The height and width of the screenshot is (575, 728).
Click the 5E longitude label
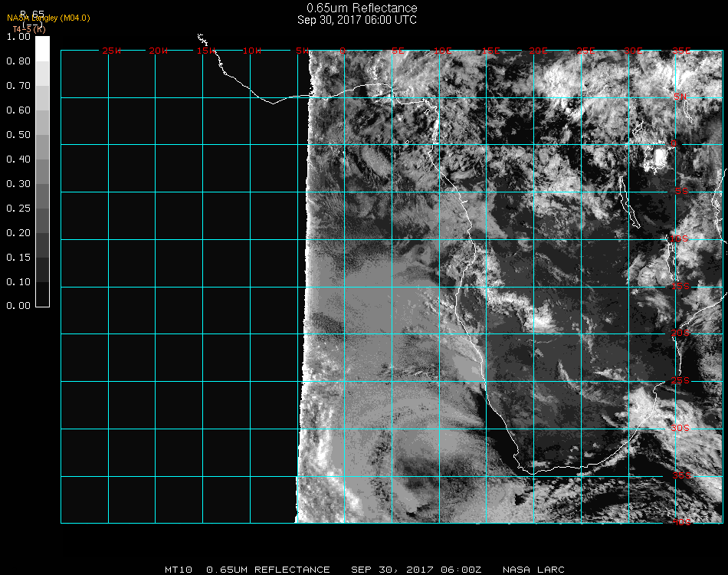398,51
